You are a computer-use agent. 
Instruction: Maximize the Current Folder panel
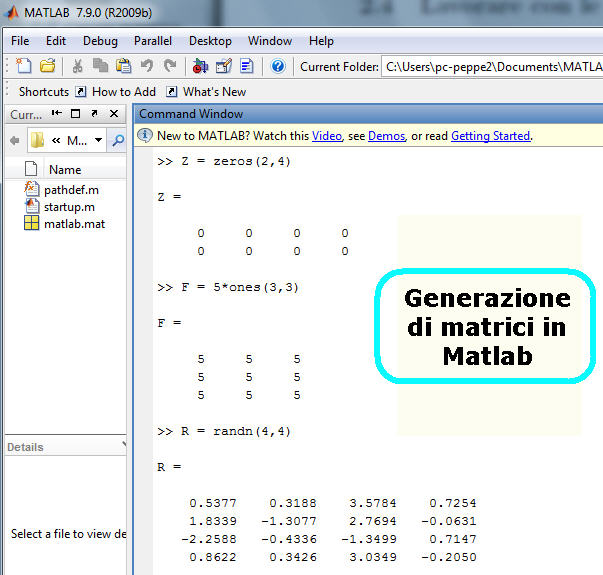click(75, 114)
